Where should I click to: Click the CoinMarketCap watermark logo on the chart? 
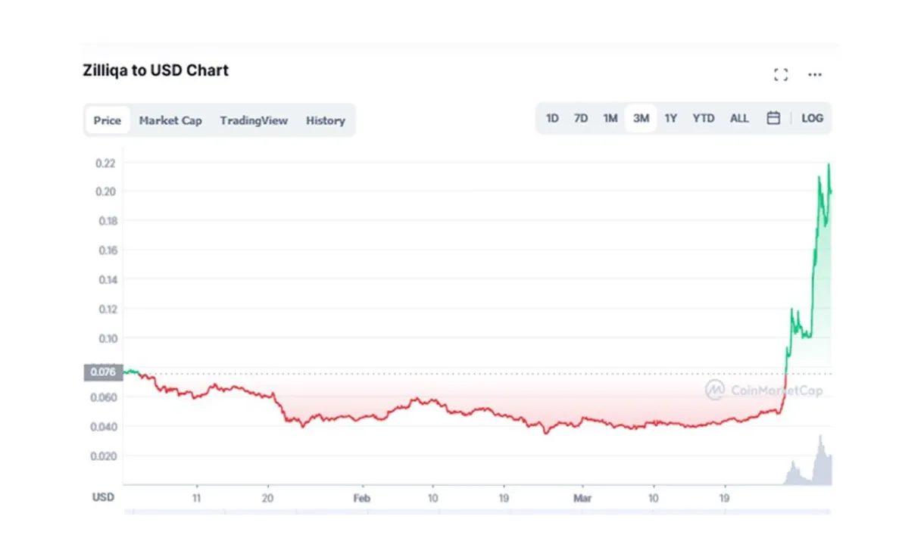(714, 392)
